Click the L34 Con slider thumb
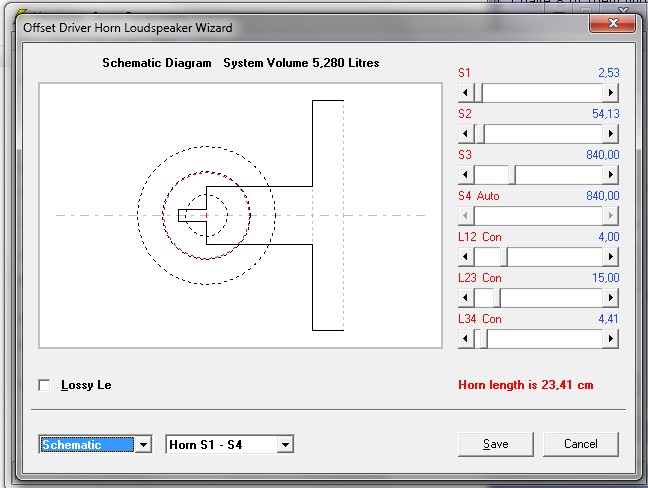648x488 pixels. tap(484, 338)
